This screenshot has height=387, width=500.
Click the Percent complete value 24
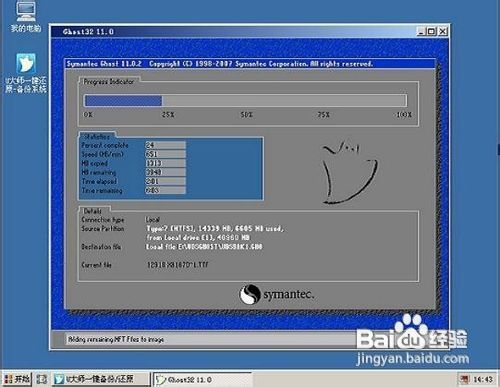pos(165,145)
